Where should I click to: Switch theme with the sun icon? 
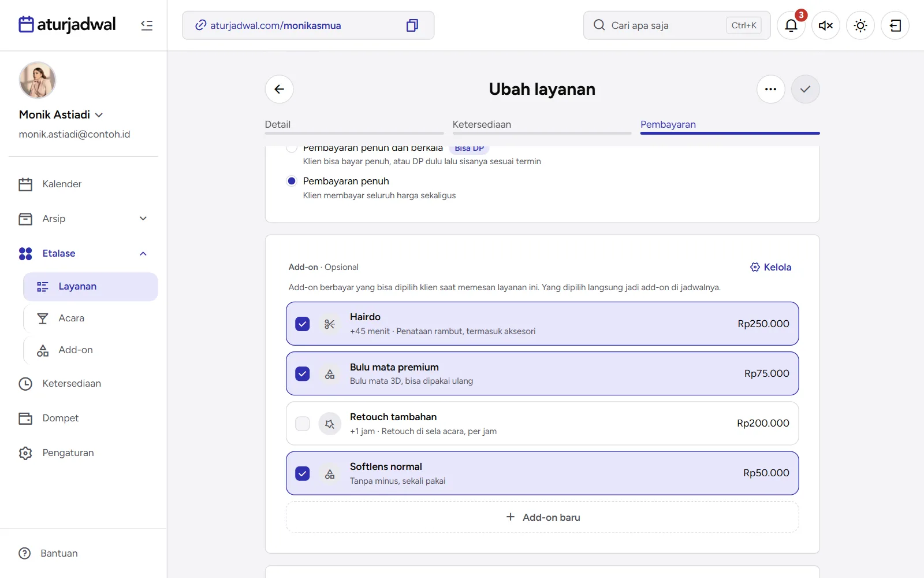pyautogui.click(x=860, y=25)
